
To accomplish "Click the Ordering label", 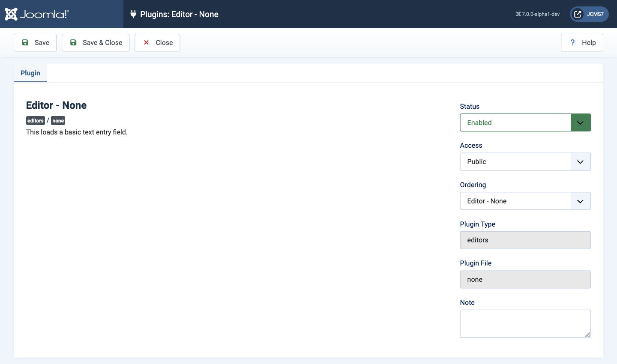I will [473, 185].
